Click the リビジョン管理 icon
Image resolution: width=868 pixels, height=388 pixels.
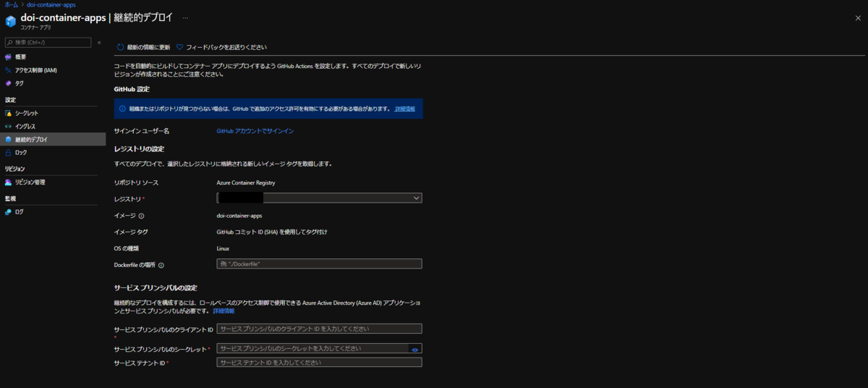(x=9, y=182)
